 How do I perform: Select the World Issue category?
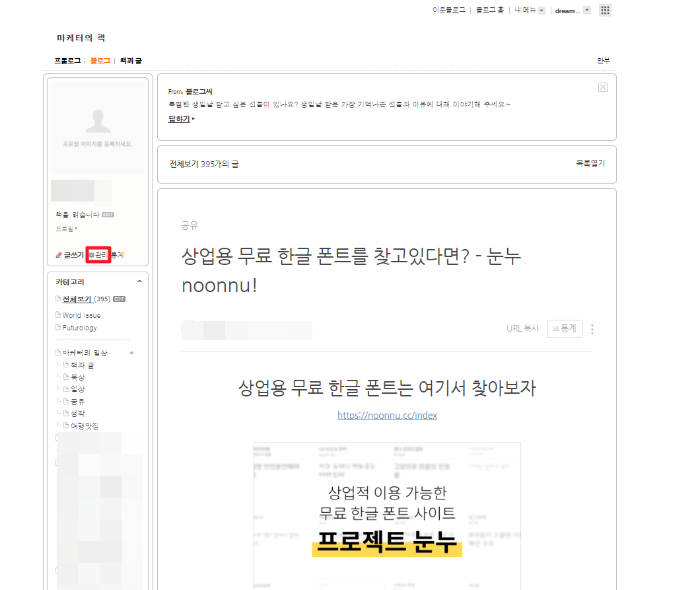coord(81,315)
